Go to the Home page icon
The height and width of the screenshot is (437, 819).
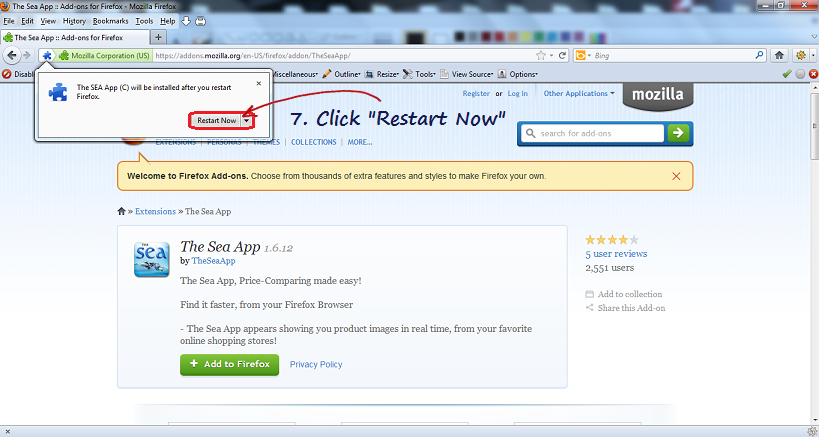point(779,55)
